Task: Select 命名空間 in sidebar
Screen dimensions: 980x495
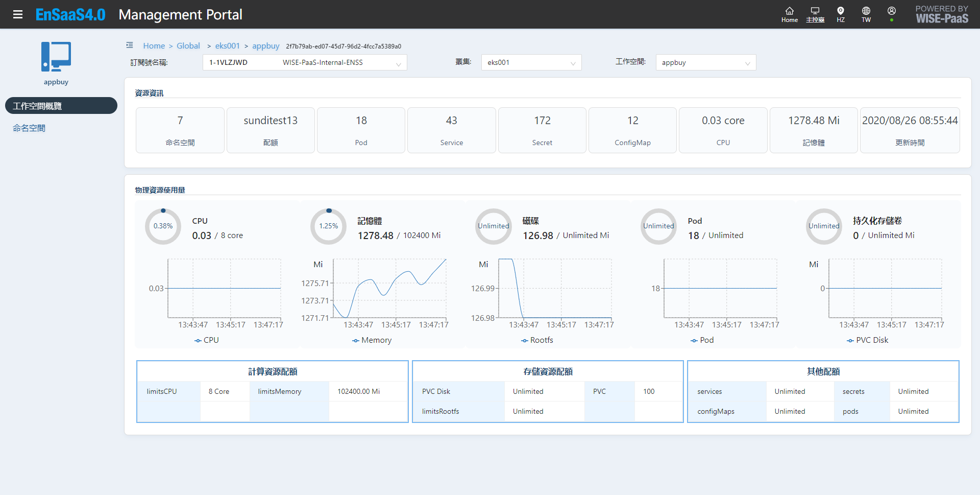Action: (x=29, y=128)
